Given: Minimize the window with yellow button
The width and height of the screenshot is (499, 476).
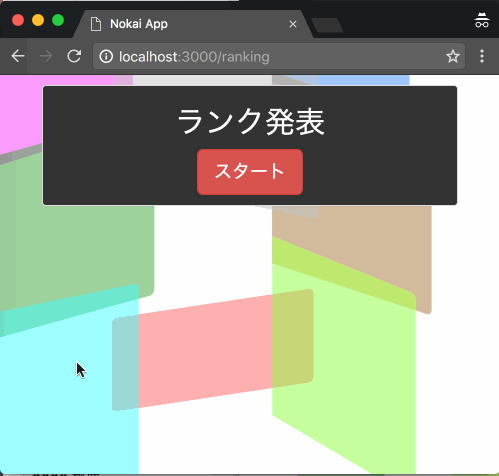Looking at the screenshot, I should coord(38,20).
